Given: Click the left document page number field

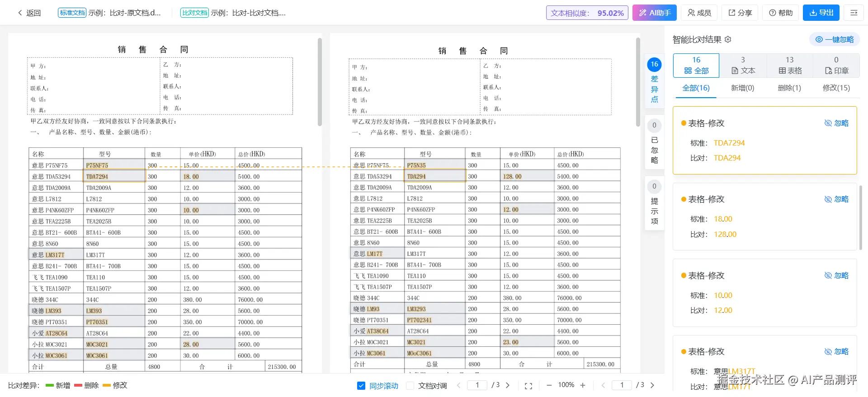Looking at the screenshot, I should click(477, 385).
